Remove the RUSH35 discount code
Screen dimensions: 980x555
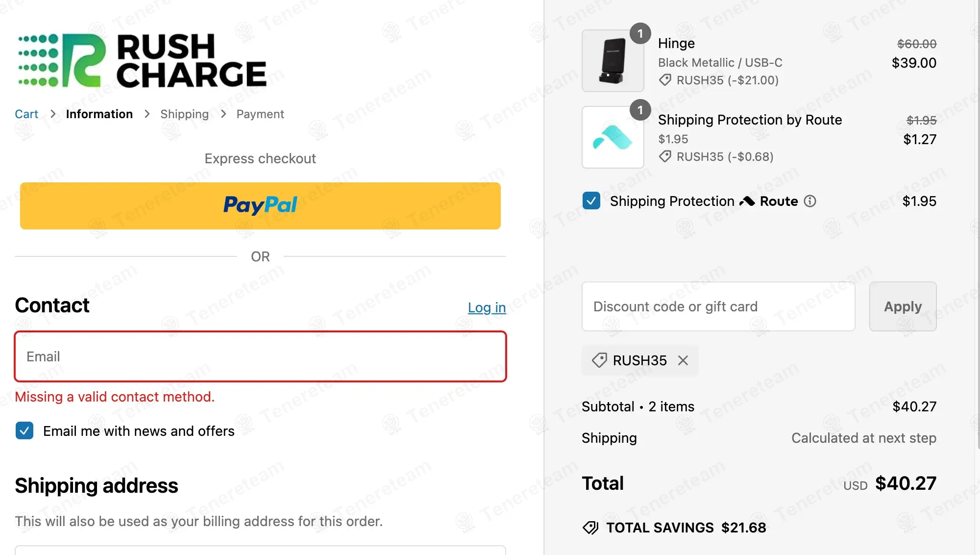(x=683, y=360)
